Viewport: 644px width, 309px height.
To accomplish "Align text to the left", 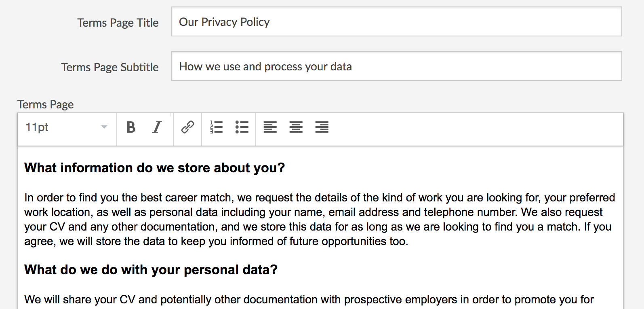I will click(270, 127).
